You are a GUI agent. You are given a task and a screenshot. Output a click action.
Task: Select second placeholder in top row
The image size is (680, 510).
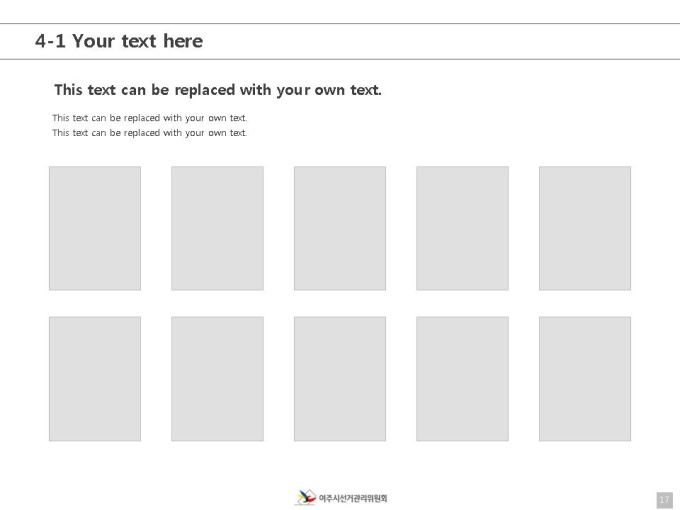(x=217, y=228)
